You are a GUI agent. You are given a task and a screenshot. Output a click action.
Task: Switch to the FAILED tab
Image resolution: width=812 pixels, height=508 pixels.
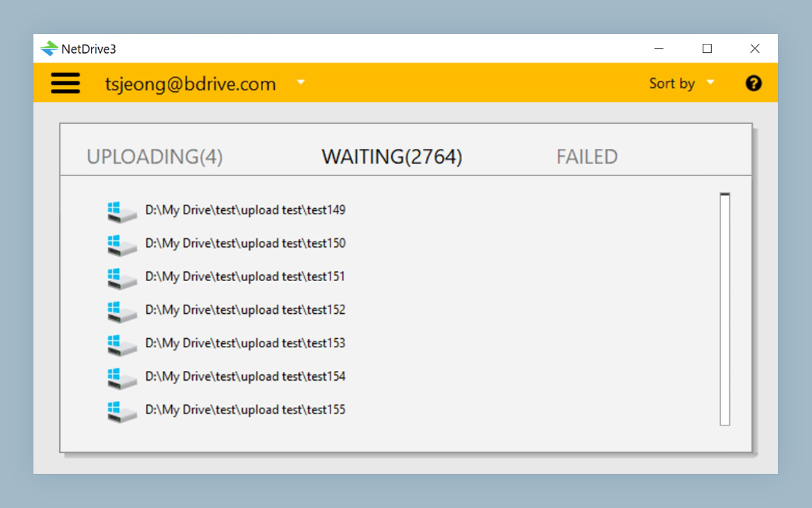click(587, 157)
